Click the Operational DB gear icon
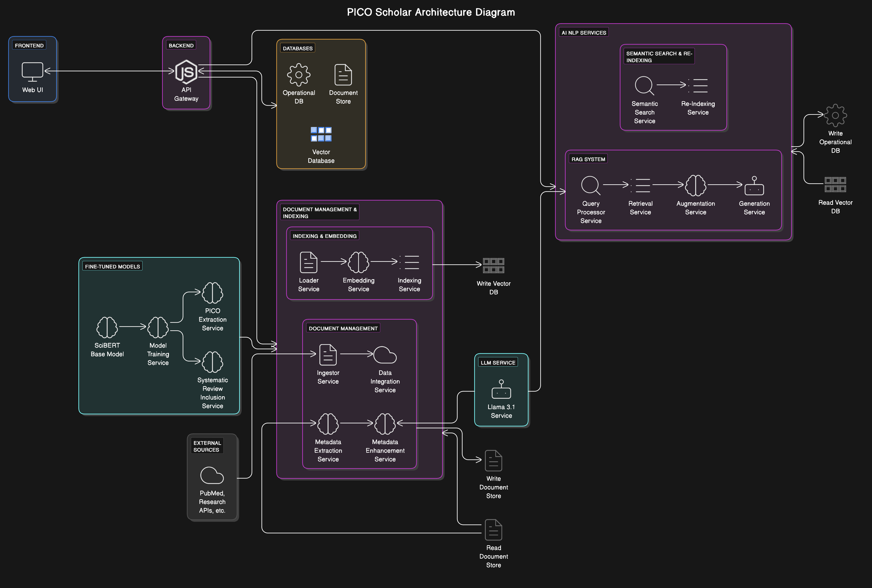 pyautogui.click(x=298, y=75)
